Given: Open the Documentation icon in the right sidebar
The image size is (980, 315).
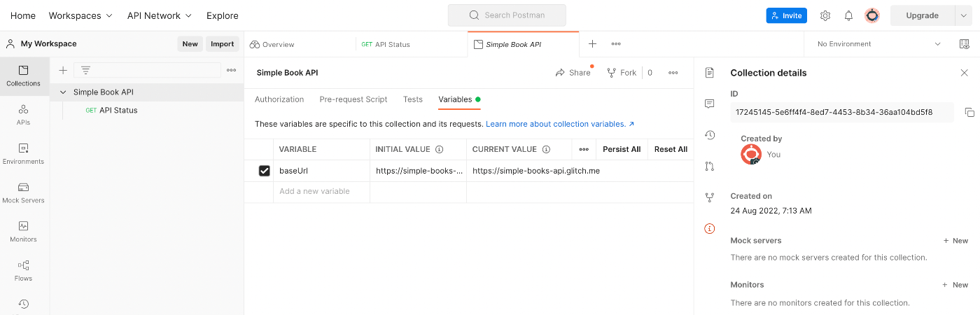Looking at the screenshot, I should (710, 73).
